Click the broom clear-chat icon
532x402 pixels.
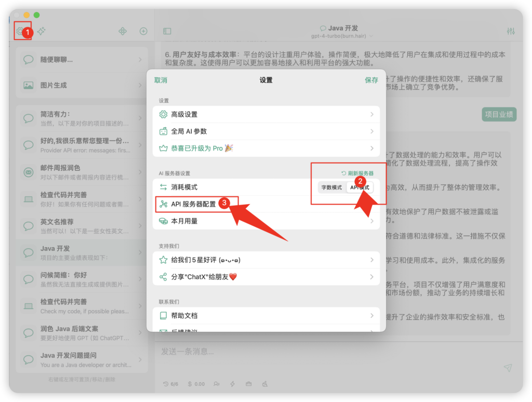[x=264, y=384]
